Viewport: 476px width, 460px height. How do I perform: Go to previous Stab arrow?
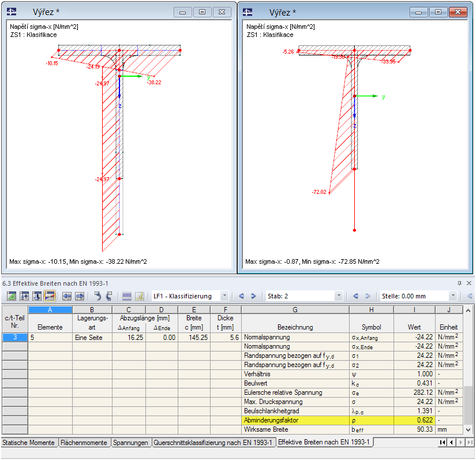point(355,296)
